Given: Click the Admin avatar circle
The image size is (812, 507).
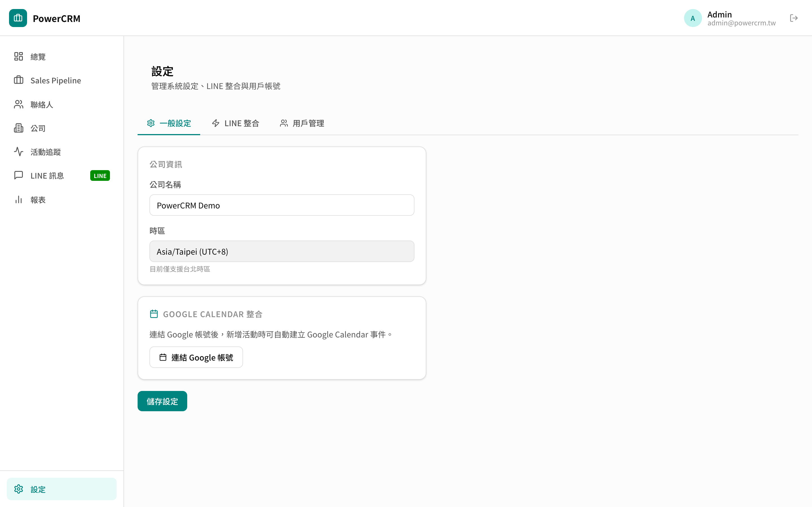Looking at the screenshot, I should (x=693, y=18).
